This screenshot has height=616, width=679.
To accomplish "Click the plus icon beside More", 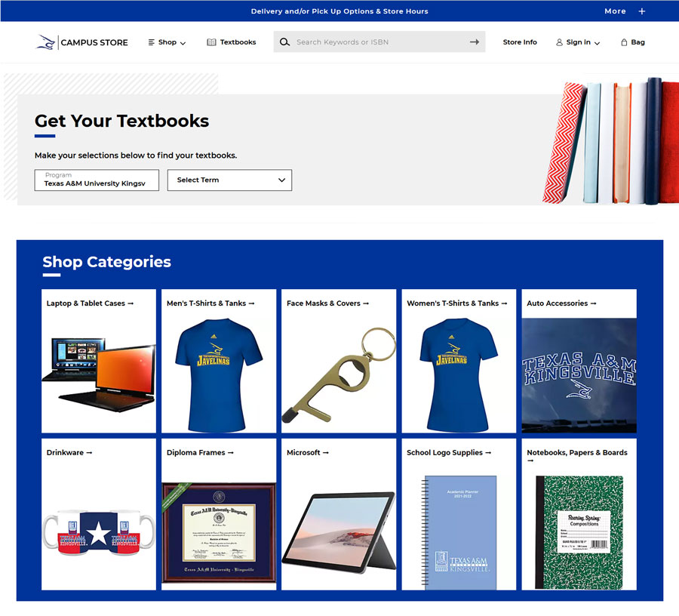I will tap(642, 11).
